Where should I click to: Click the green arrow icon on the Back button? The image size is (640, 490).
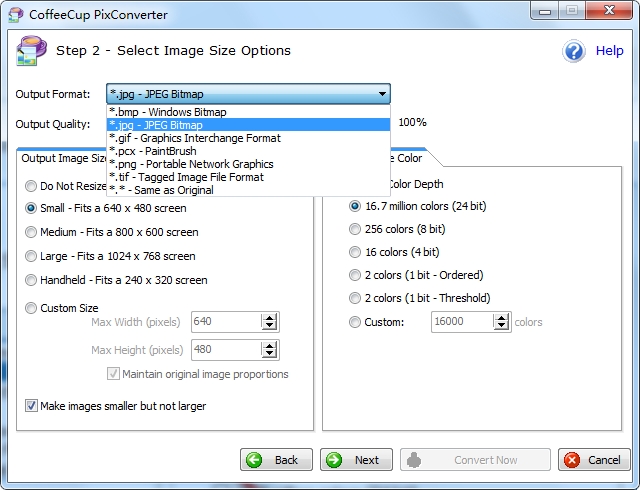[x=254, y=460]
